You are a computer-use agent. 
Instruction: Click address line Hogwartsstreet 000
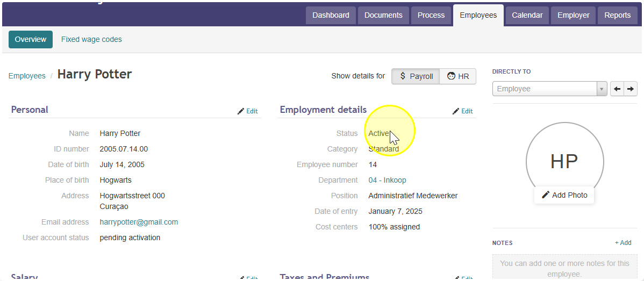point(132,196)
